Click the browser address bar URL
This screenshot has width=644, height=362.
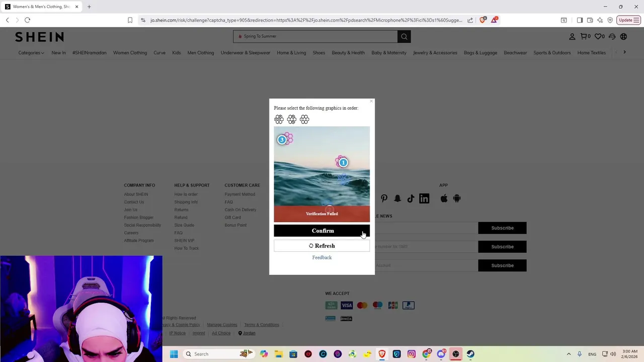[x=306, y=20]
